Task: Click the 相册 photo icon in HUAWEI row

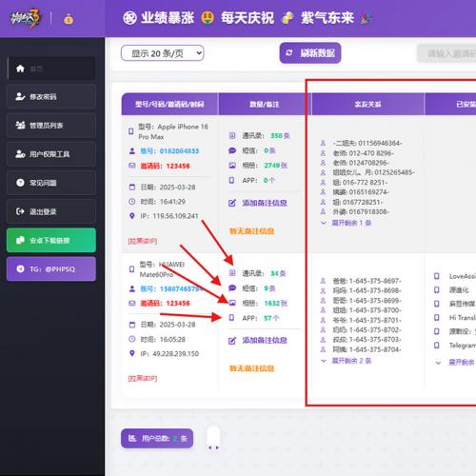Action: (232, 303)
